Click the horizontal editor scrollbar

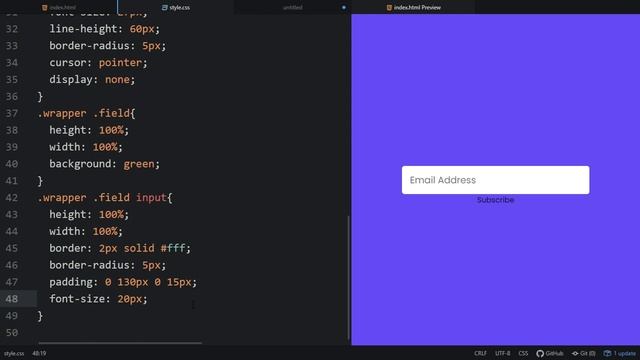pos(120,343)
